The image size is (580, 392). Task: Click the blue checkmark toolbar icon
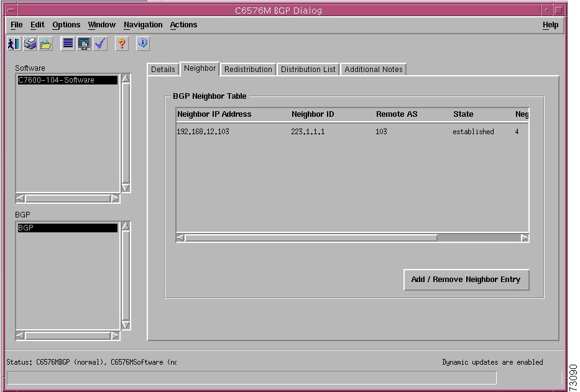(100, 43)
